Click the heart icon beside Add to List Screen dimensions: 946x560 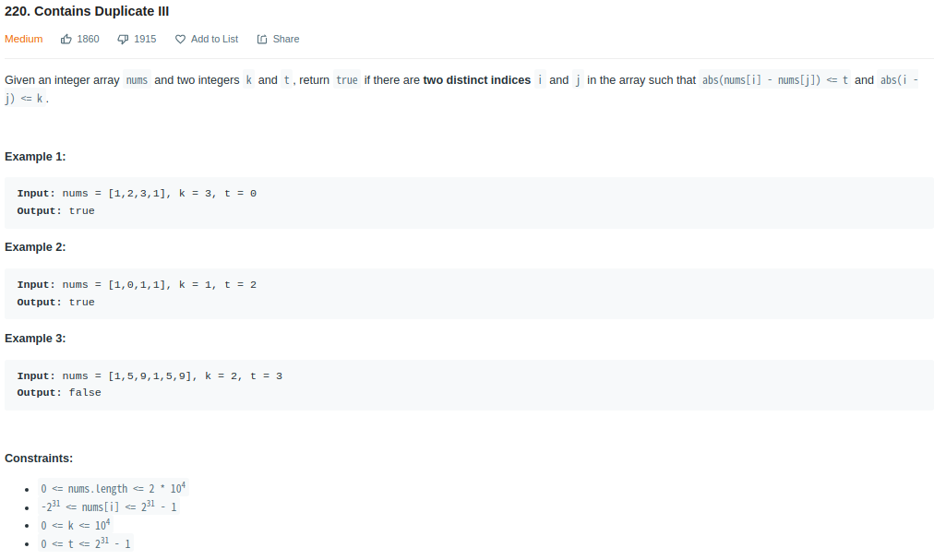point(180,39)
